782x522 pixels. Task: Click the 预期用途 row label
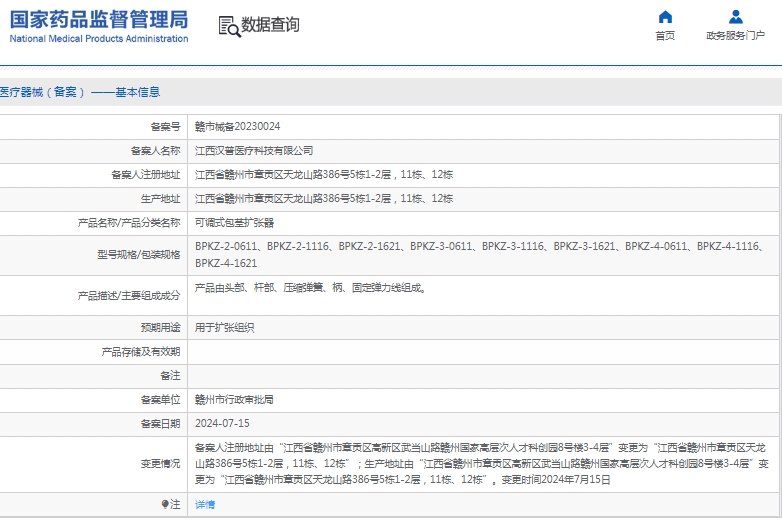coord(160,328)
